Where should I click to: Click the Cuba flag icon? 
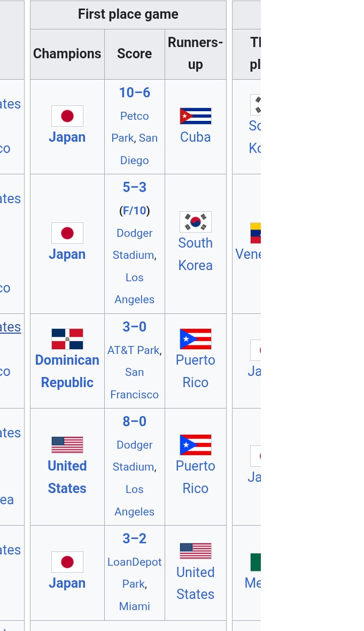(196, 116)
